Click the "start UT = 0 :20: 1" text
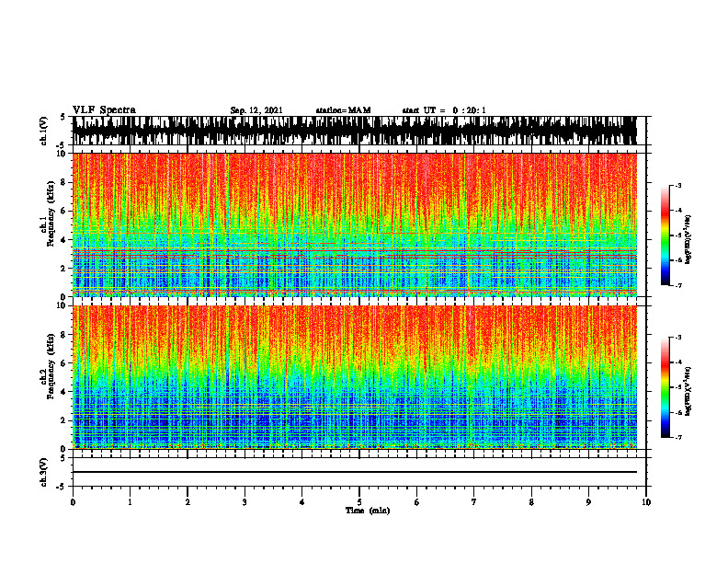The height and width of the screenshot is (563, 728). tap(444, 110)
